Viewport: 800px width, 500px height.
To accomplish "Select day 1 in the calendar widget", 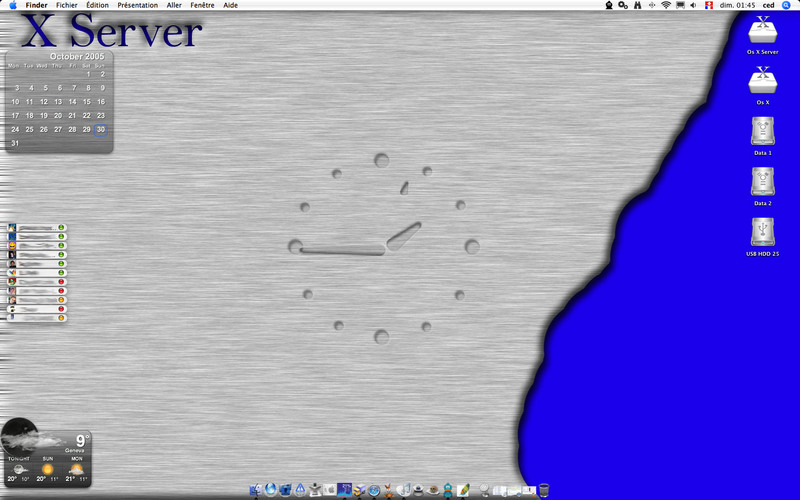I will click(x=88, y=74).
